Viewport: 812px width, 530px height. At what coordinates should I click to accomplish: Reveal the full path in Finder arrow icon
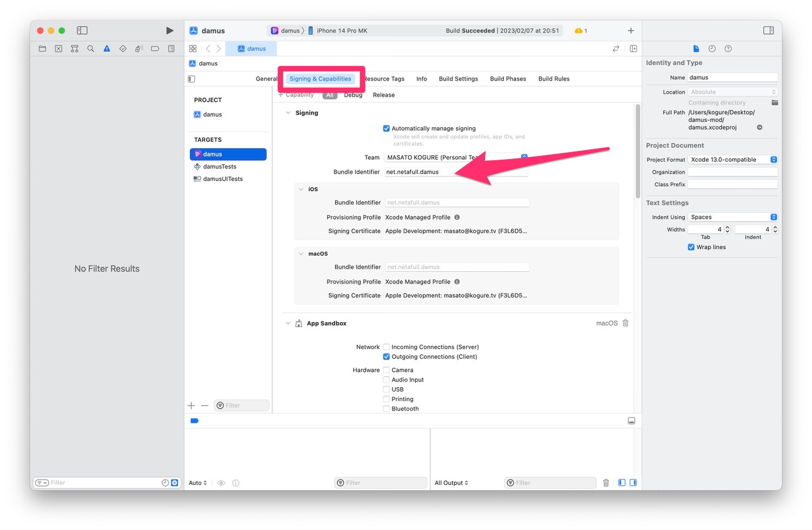[759, 128]
